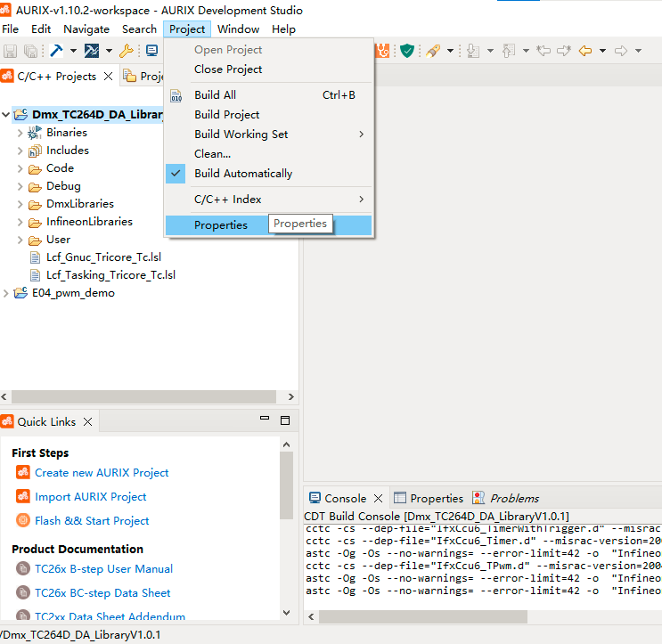Click Flash && Start Project link

92,521
